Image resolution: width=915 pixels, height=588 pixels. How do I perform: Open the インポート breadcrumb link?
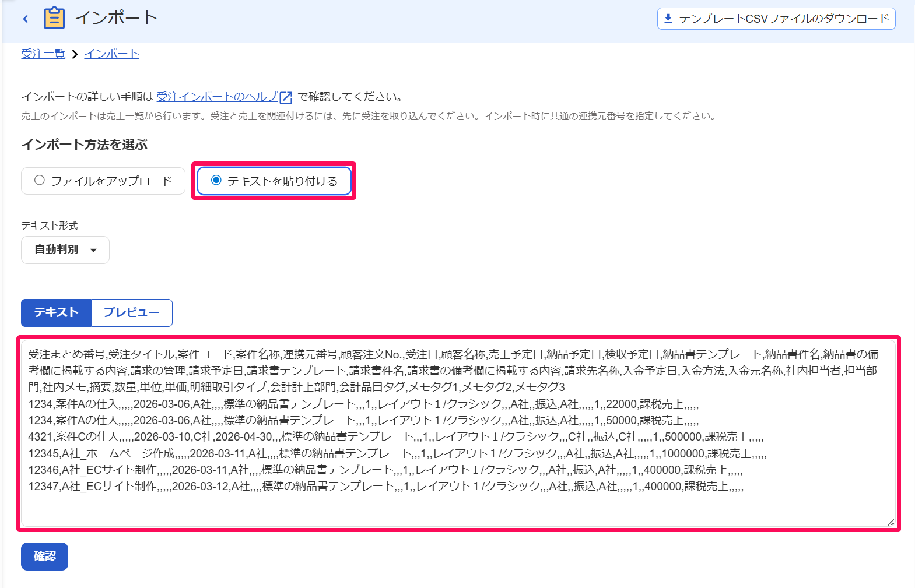(111, 54)
